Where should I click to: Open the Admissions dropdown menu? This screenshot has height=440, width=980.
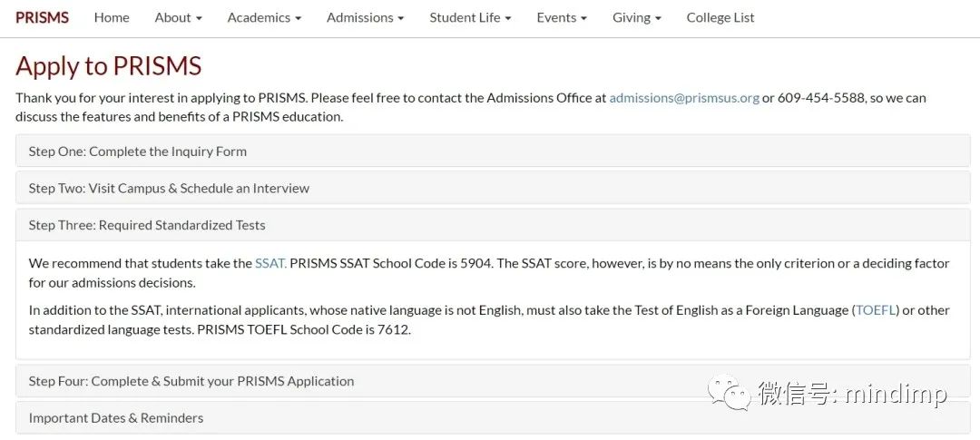[365, 17]
